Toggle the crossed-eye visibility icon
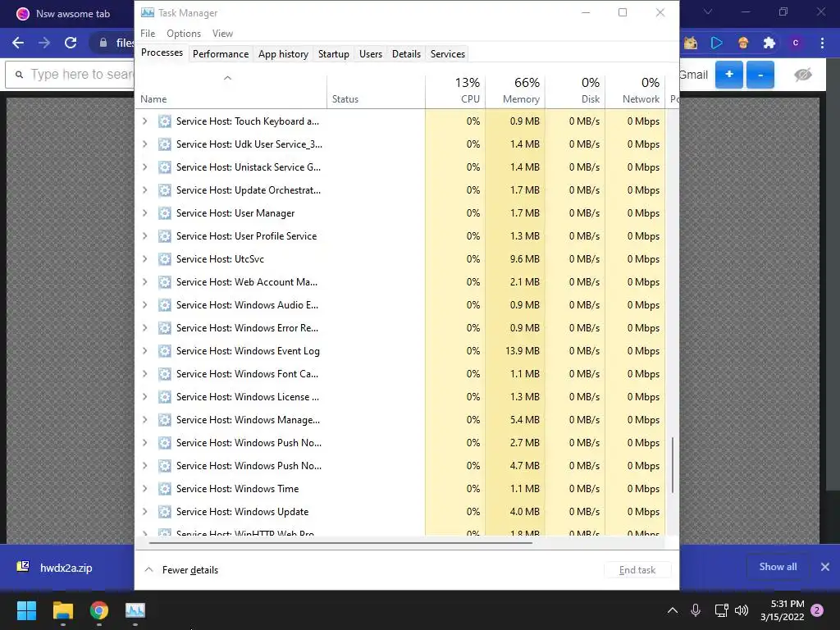Screen dimensions: 840x630 [x=803, y=75]
